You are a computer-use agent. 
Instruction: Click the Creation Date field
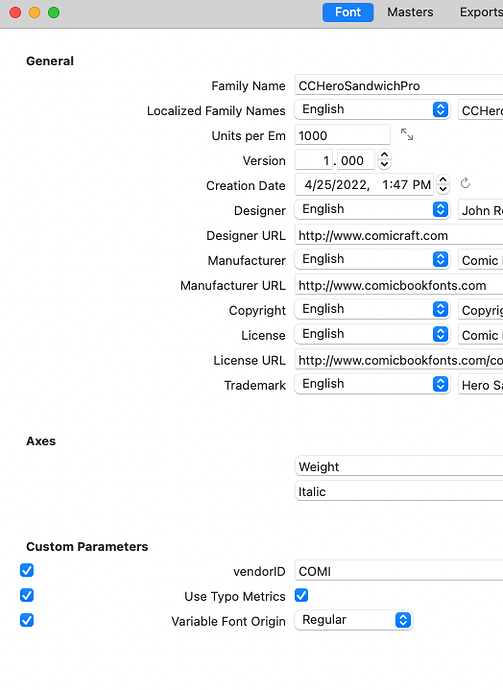[365, 184]
